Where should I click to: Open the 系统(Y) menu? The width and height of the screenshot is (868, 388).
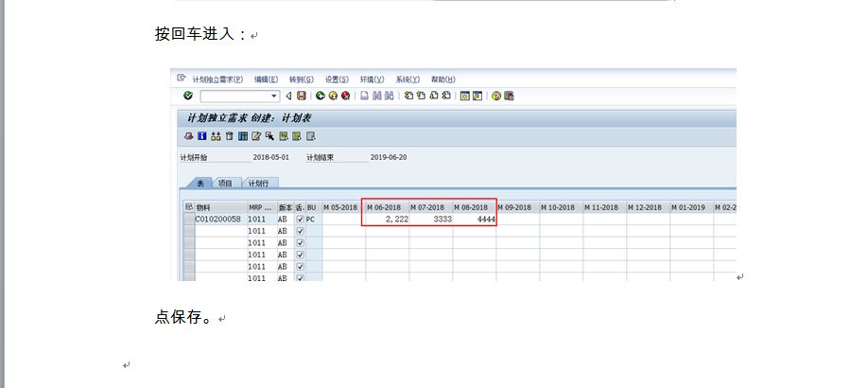(408, 79)
